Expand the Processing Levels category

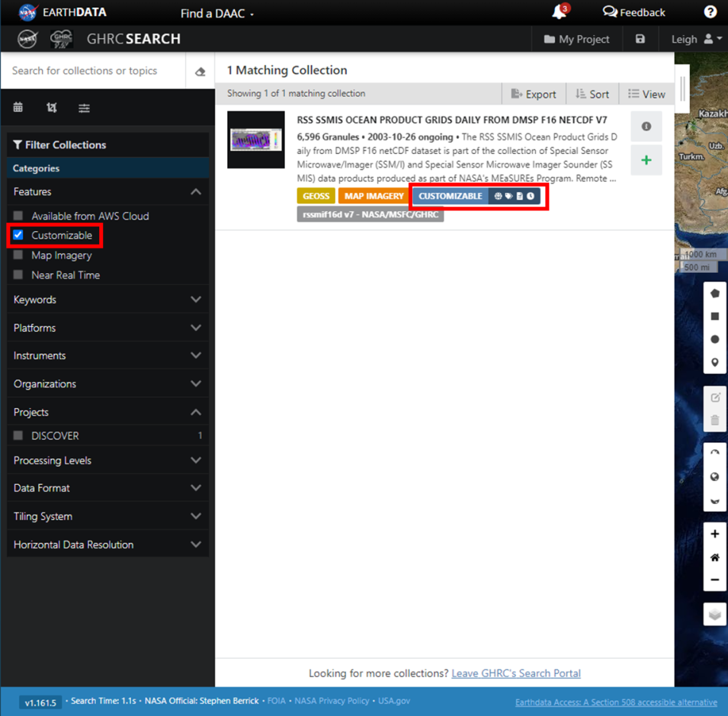click(x=107, y=460)
